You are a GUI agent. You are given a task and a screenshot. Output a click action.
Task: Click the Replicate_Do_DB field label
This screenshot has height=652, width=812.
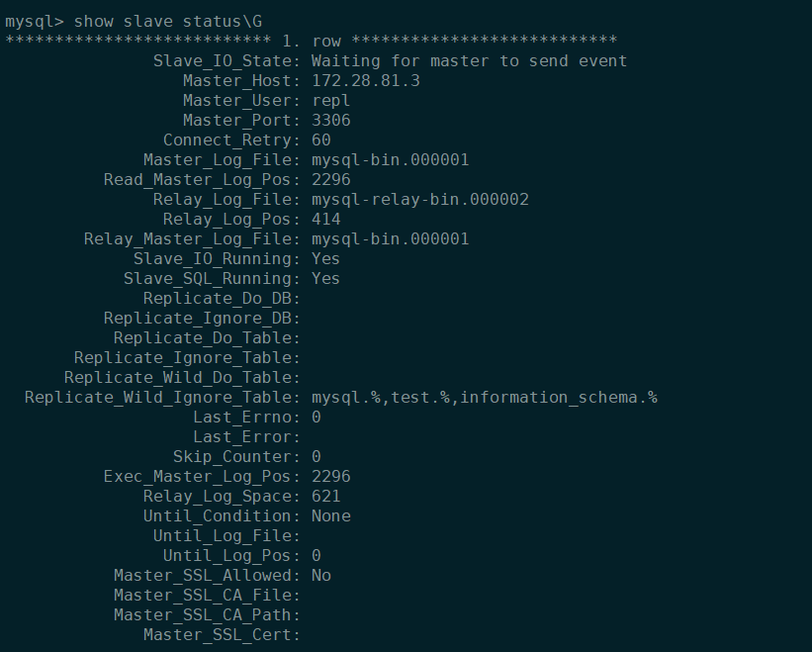(222, 298)
